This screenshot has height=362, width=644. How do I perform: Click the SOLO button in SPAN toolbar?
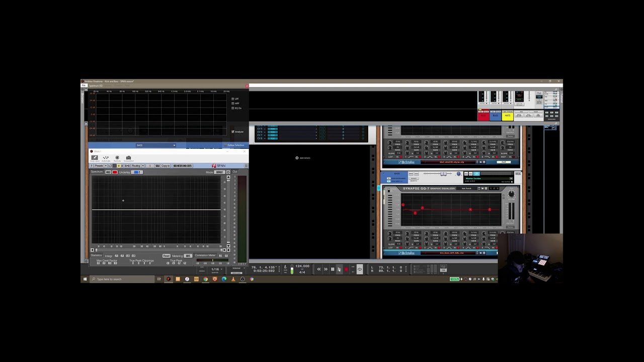(x=157, y=166)
